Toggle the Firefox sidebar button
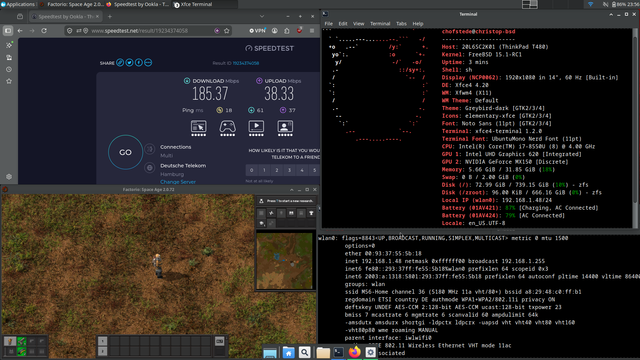640x360 pixels. coord(8,31)
